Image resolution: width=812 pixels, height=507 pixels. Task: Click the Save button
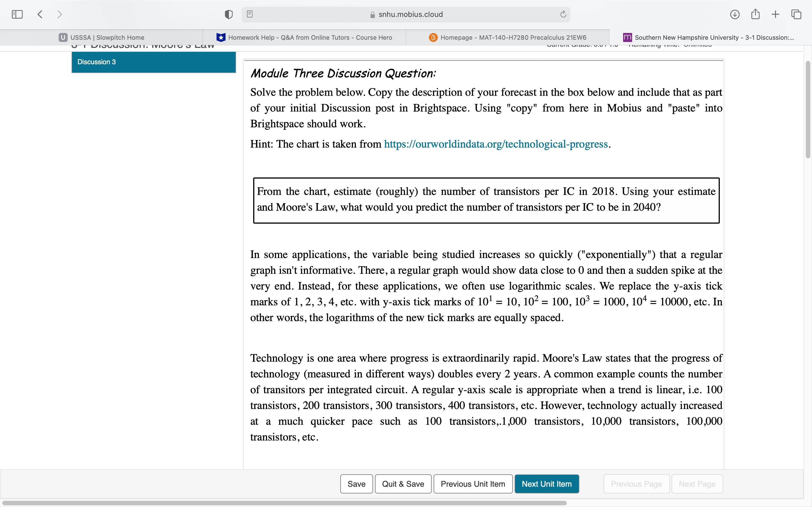coord(356,484)
